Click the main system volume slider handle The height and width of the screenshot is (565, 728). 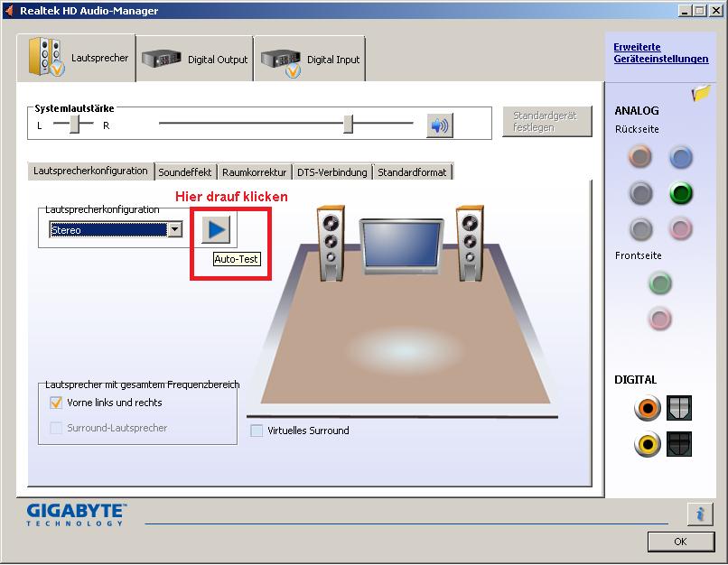pos(349,124)
